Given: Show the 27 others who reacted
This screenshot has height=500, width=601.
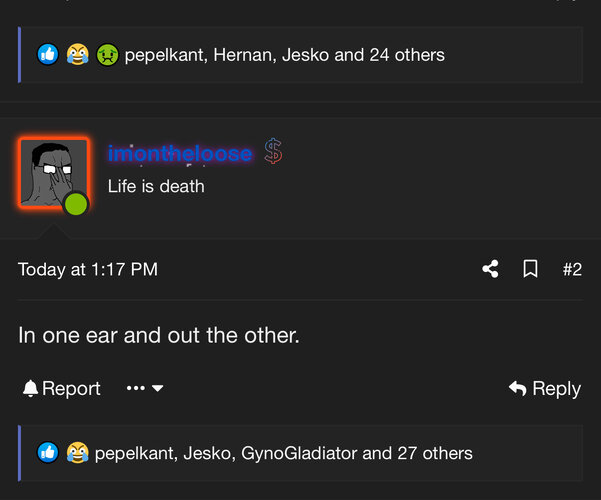Looking at the screenshot, I should [434, 453].
